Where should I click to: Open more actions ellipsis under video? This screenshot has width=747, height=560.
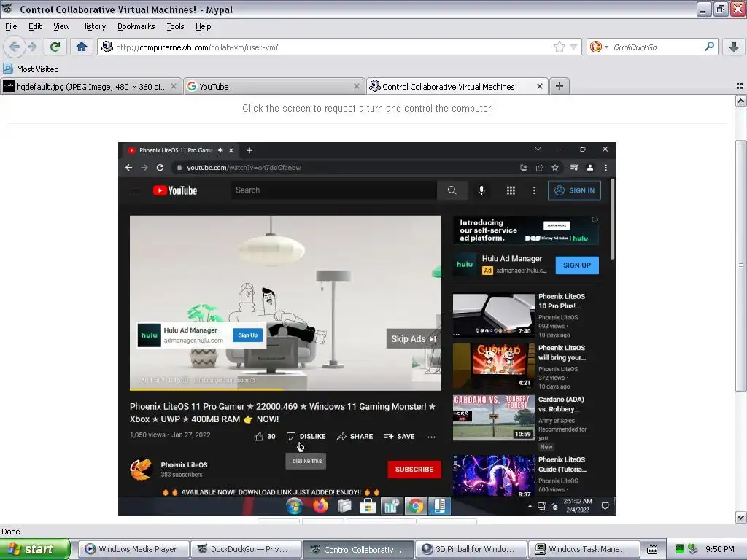click(431, 437)
